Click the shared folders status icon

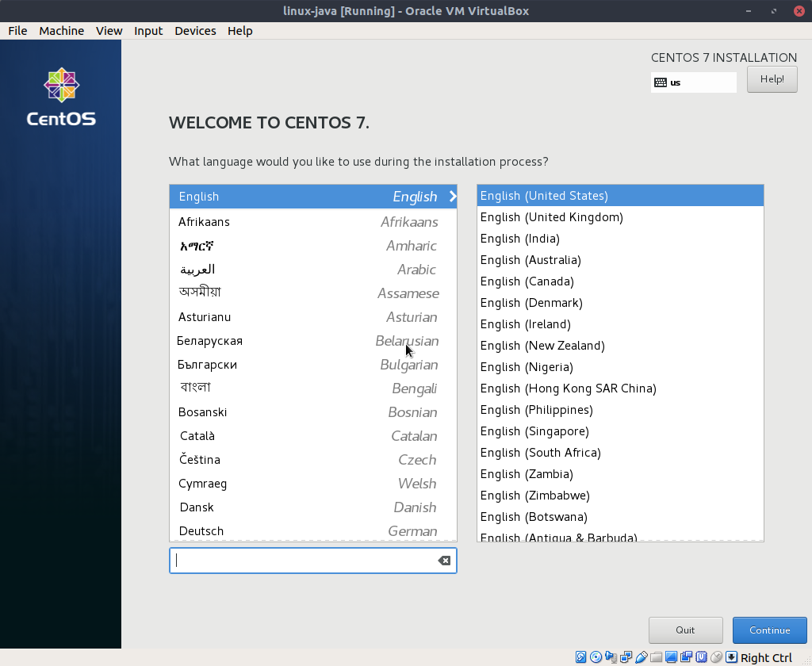pos(656,657)
